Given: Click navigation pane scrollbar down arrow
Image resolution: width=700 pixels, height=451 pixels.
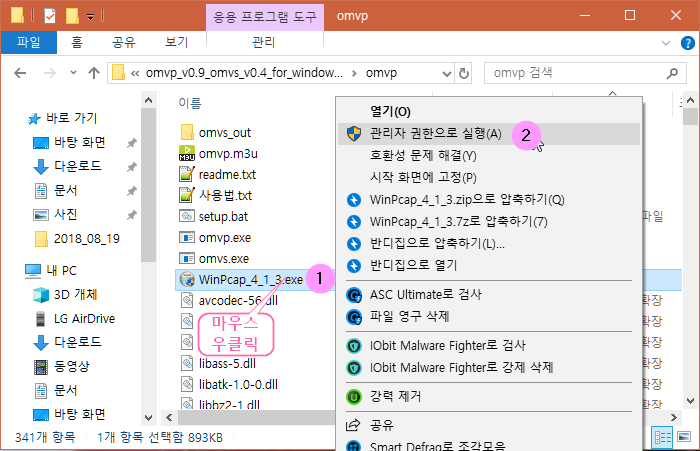Looking at the screenshot, I should click(149, 418).
